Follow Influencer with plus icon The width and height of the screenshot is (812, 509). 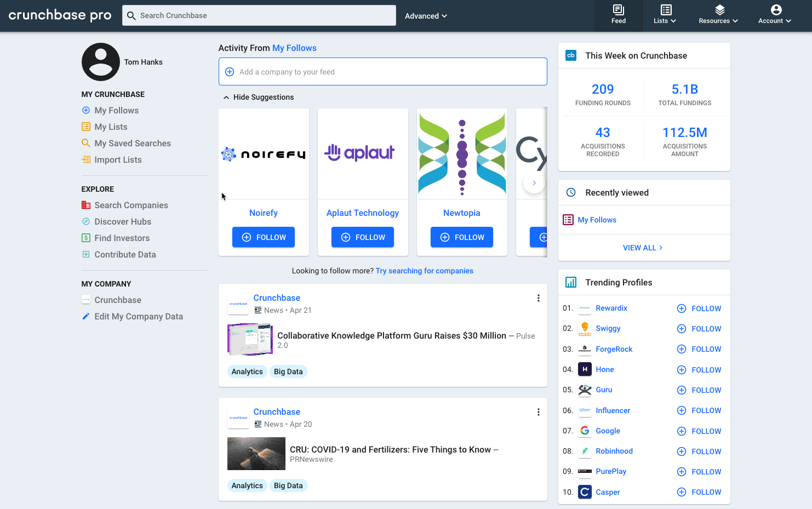tap(682, 410)
